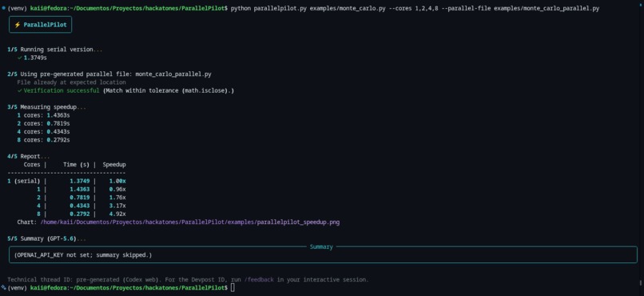
Task: Select the OPENAI_API_KEY not set message
Action: pyautogui.click(x=83, y=255)
